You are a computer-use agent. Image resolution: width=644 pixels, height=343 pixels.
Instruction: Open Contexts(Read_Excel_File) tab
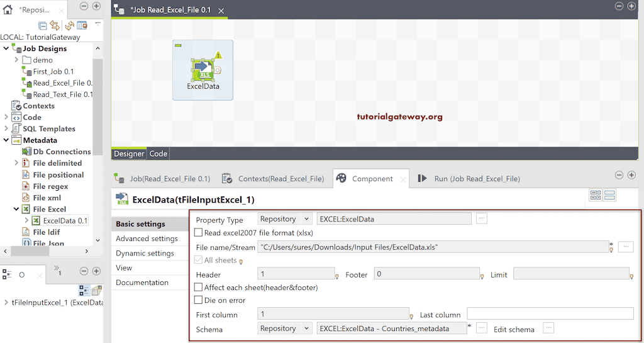[273, 179]
